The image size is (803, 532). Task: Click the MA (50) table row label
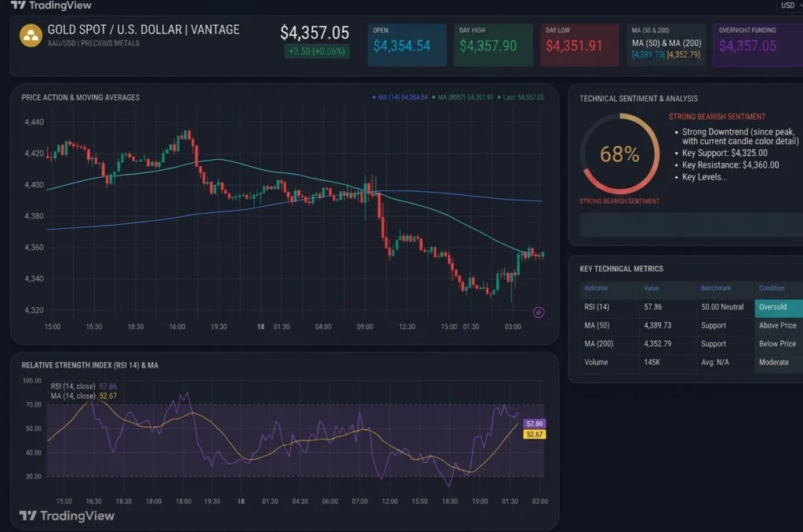(x=597, y=325)
